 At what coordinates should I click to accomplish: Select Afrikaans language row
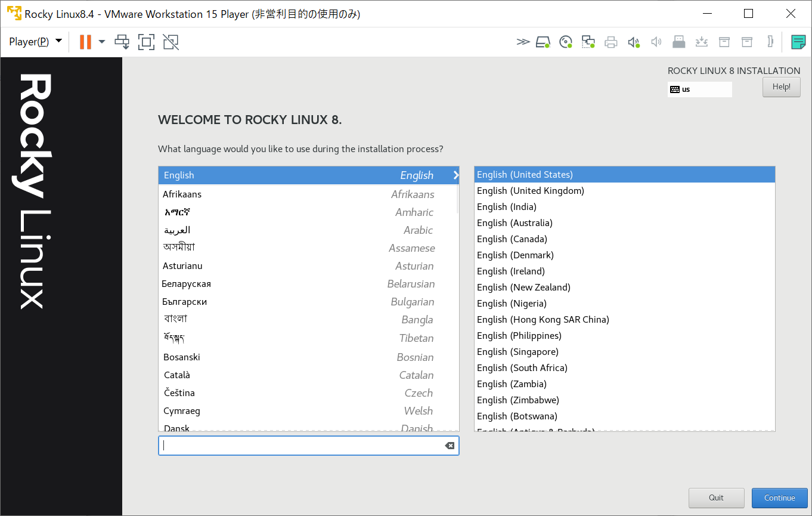(x=309, y=194)
